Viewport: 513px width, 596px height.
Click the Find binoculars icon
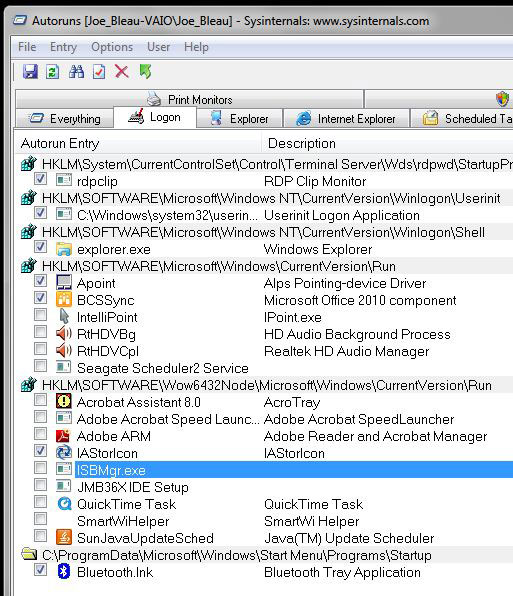pyautogui.click(x=76, y=71)
